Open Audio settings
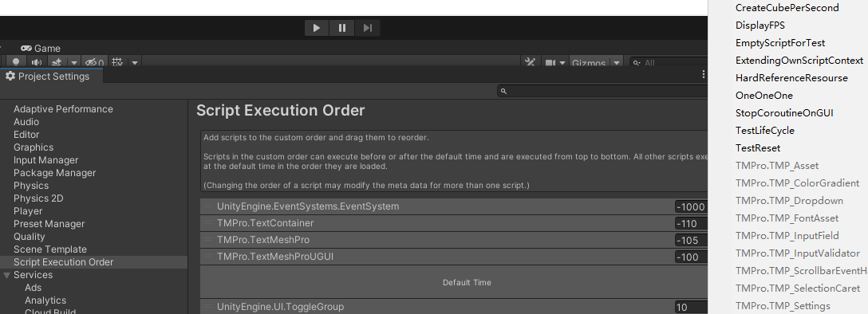This screenshot has height=314, width=868. pos(26,122)
